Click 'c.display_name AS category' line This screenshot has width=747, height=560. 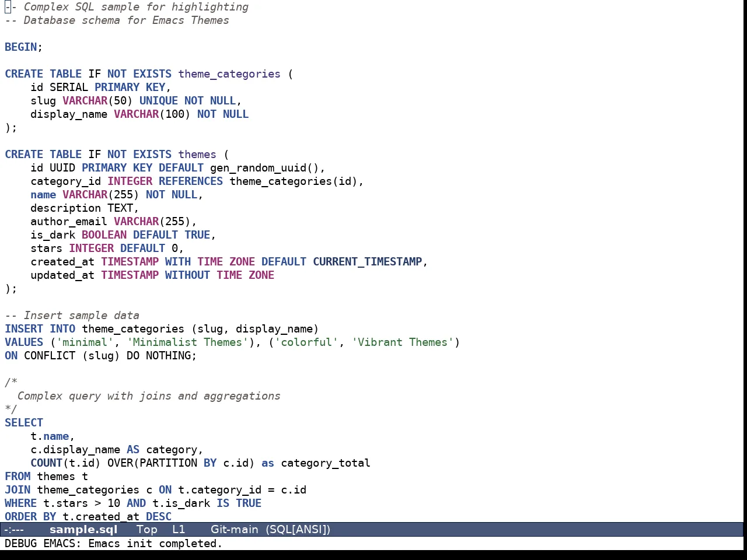coord(117,450)
